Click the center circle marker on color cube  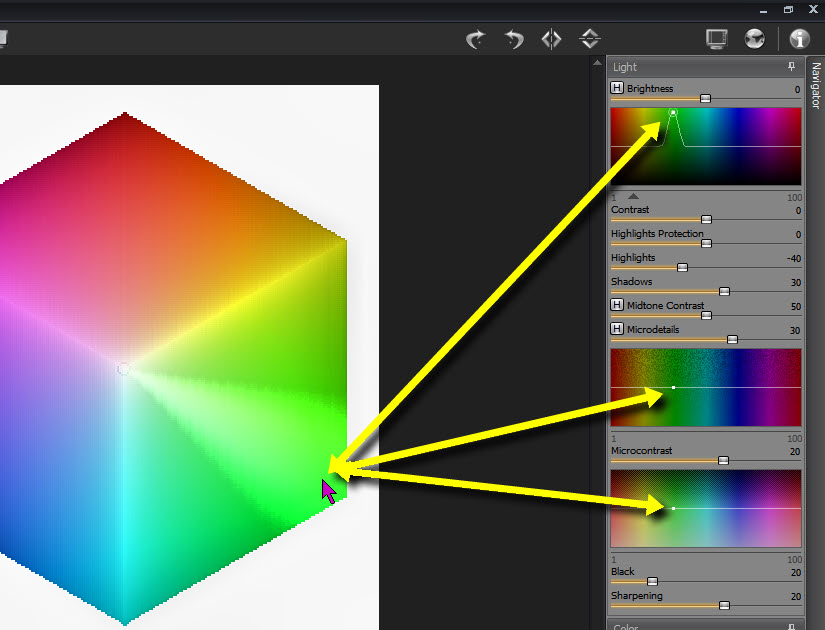click(123, 368)
